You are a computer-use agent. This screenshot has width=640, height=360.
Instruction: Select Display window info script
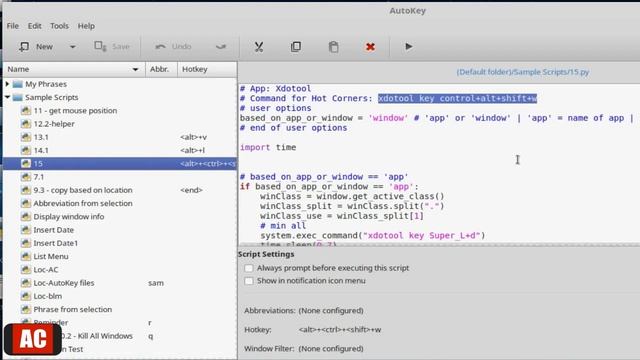click(x=69, y=217)
